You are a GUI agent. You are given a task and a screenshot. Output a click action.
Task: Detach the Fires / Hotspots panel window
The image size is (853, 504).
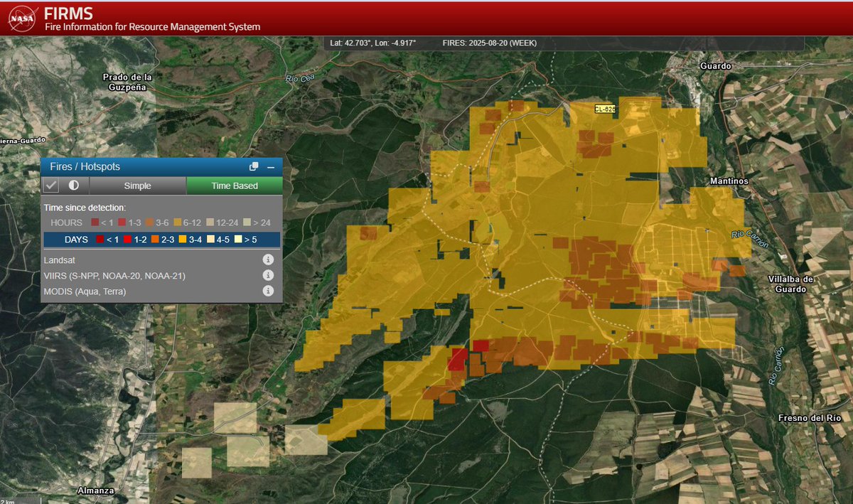254,166
